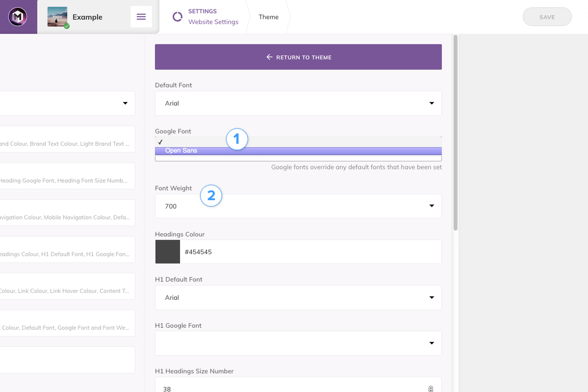
Task: Click the number 1 step marker
Action: 237,139
